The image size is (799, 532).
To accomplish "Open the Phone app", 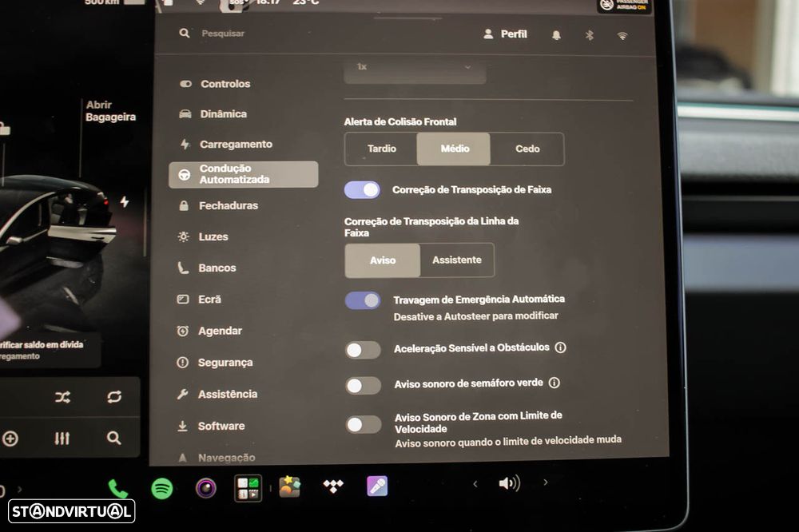I will coord(117,488).
